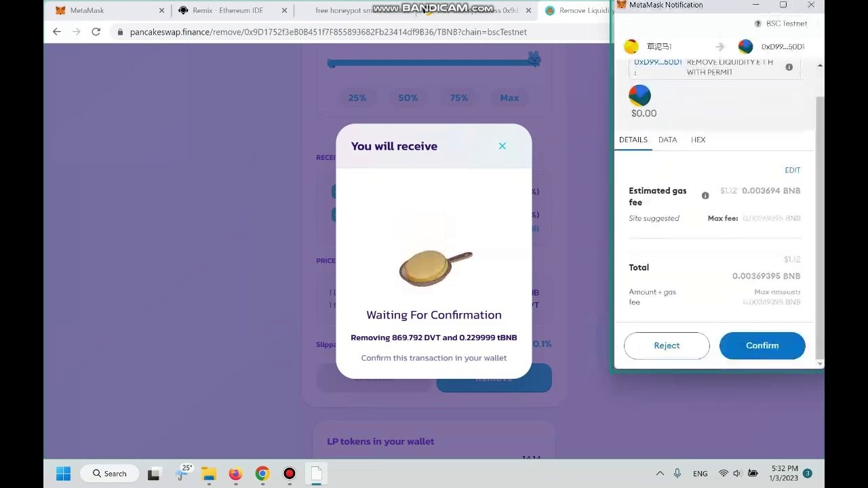Image resolution: width=868 pixels, height=488 pixels.
Task: Open Chrome from the taskbar
Action: click(x=262, y=474)
